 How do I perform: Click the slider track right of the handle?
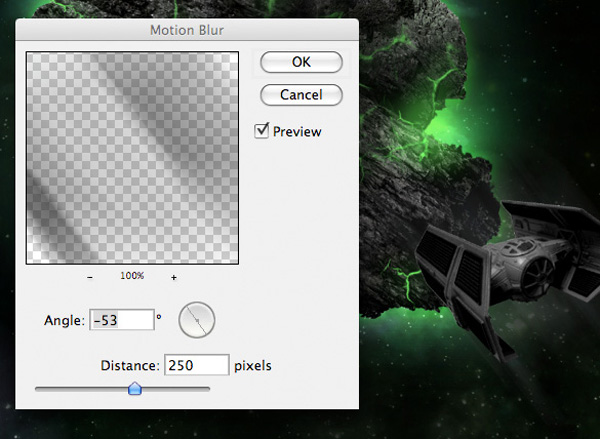(x=180, y=388)
